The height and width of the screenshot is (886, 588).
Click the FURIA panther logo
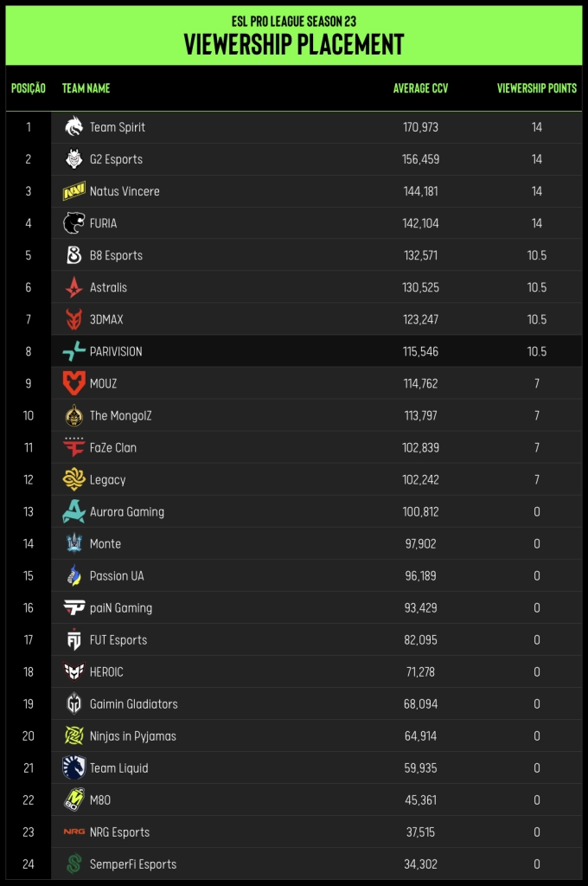pos(73,223)
